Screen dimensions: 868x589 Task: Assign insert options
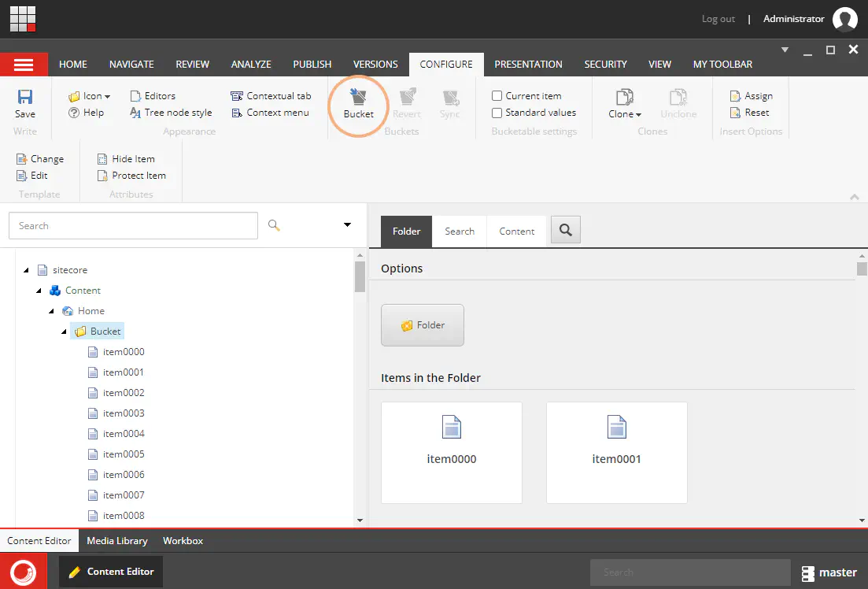[752, 96]
